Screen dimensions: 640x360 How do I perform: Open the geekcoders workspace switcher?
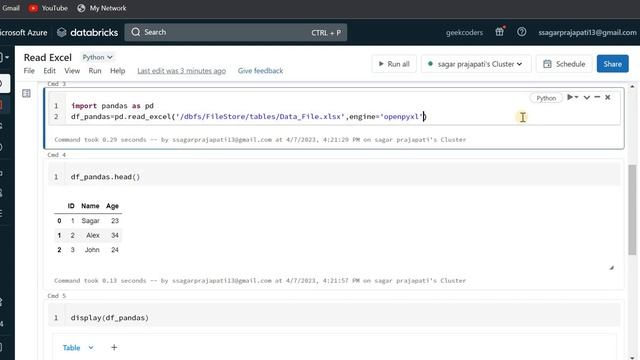coord(464,32)
